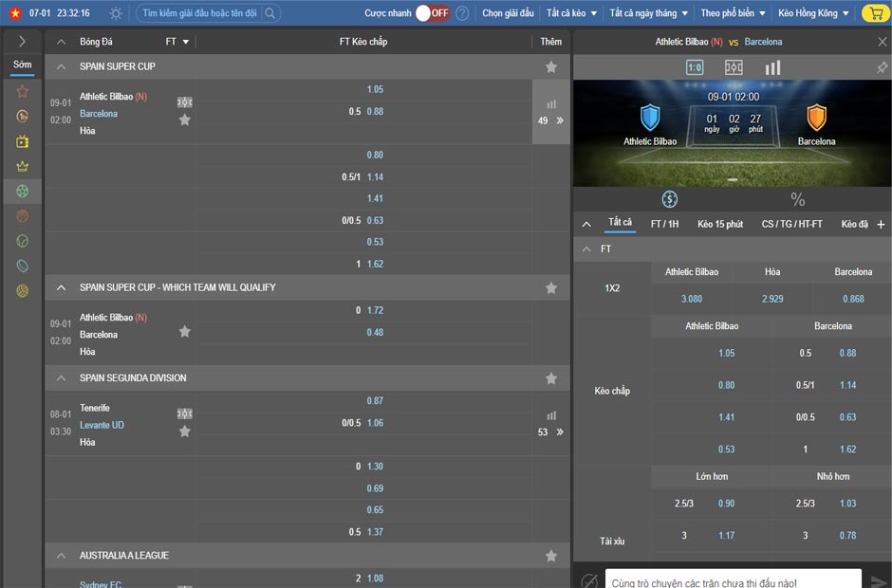The height and width of the screenshot is (588, 892).
Task: Click the plus icon beside market tabs
Action: (881, 224)
